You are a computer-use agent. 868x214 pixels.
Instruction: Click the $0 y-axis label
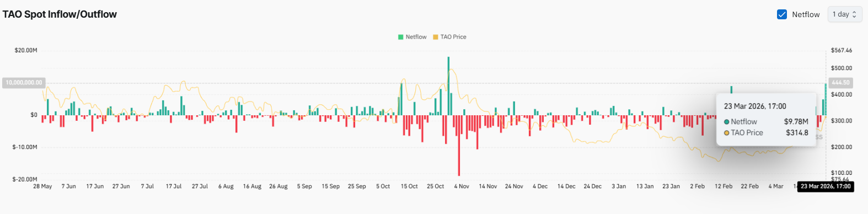34,115
